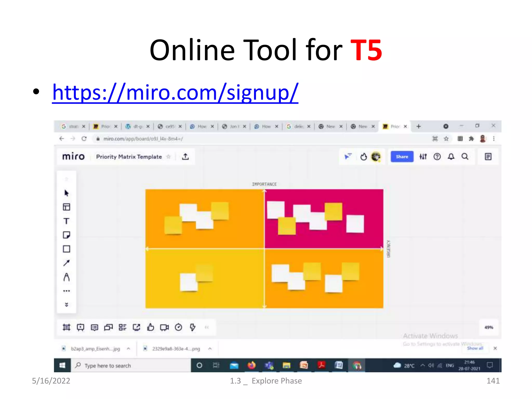The width and height of the screenshot is (532, 399).
Task: Toggle collaborators' cursors icon
Action: click(348, 157)
